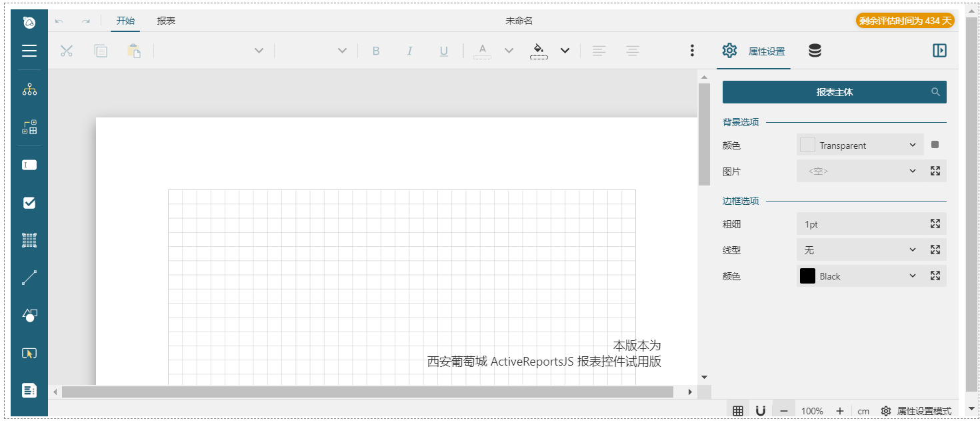Open the Black border color dropdown
Image resolution: width=980 pixels, height=421 pixels.
(x=860, y=276)
